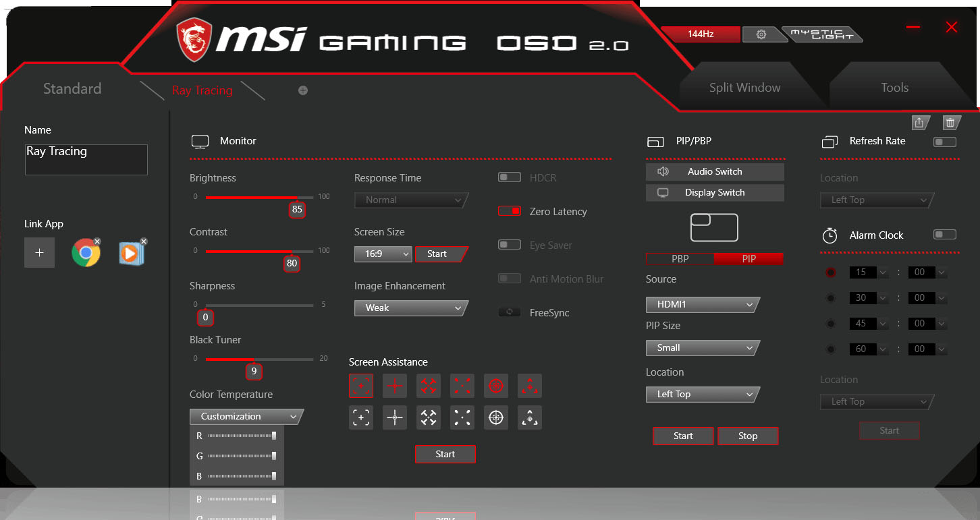Click the PIP/PBP Start button
Screen dimensions: 980x520
683,436
